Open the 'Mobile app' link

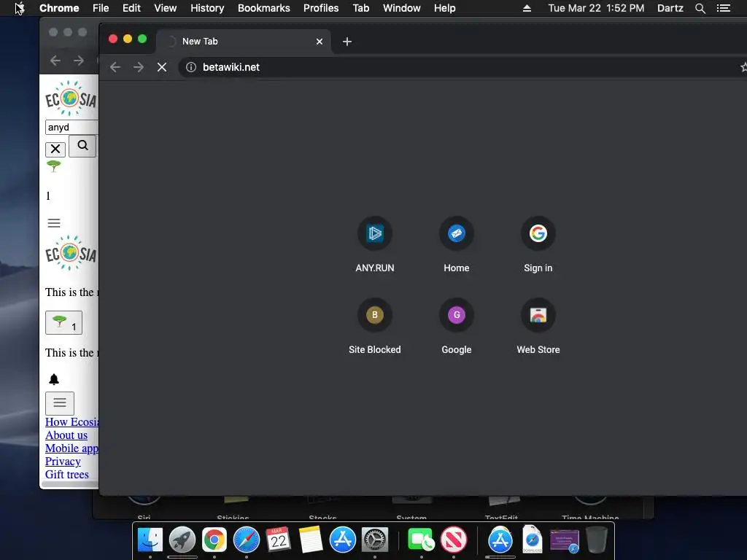tap(72, 448)
